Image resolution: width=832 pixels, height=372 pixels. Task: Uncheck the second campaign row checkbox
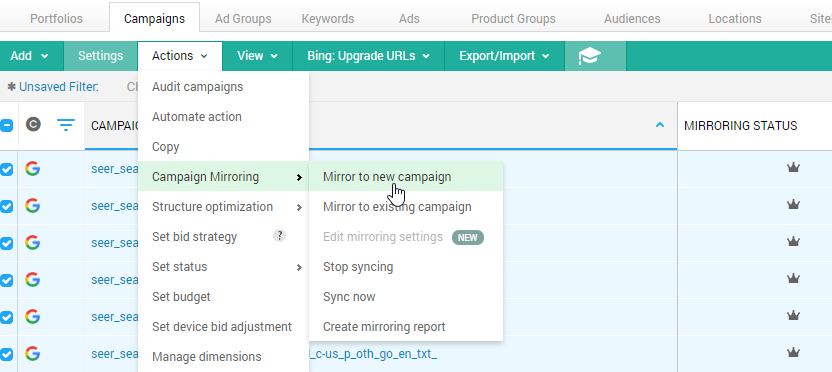[6, 206]
